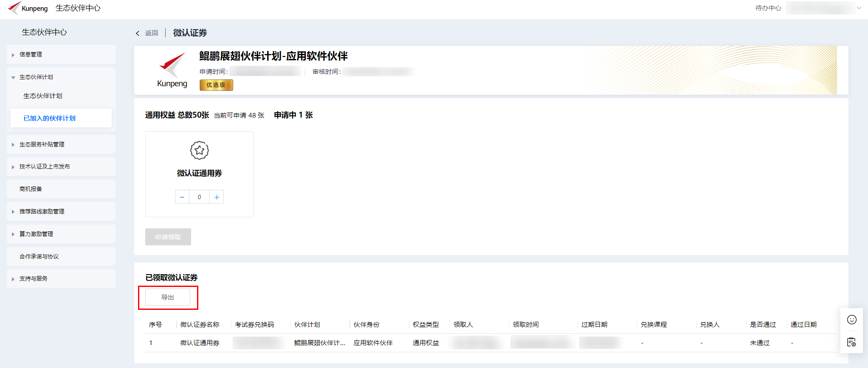The width and height of the screenshot is (868, 368).
Task: Expand 生态服务补贴管理 section
Action: 61,144
